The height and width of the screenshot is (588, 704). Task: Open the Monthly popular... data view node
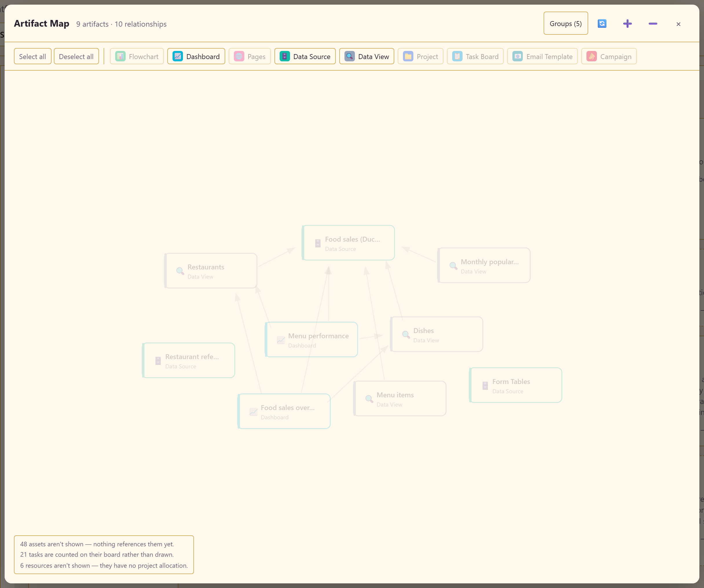(x=484, y=265)
